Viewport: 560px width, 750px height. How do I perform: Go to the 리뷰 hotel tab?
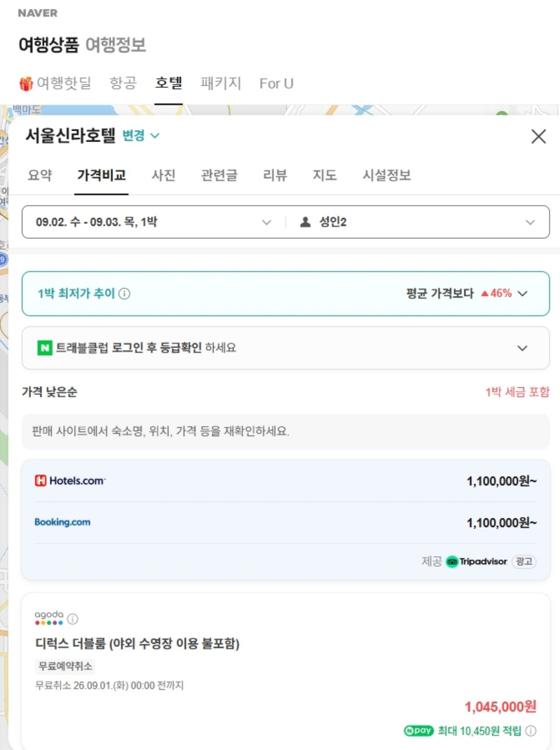click(x=275, y=175)
